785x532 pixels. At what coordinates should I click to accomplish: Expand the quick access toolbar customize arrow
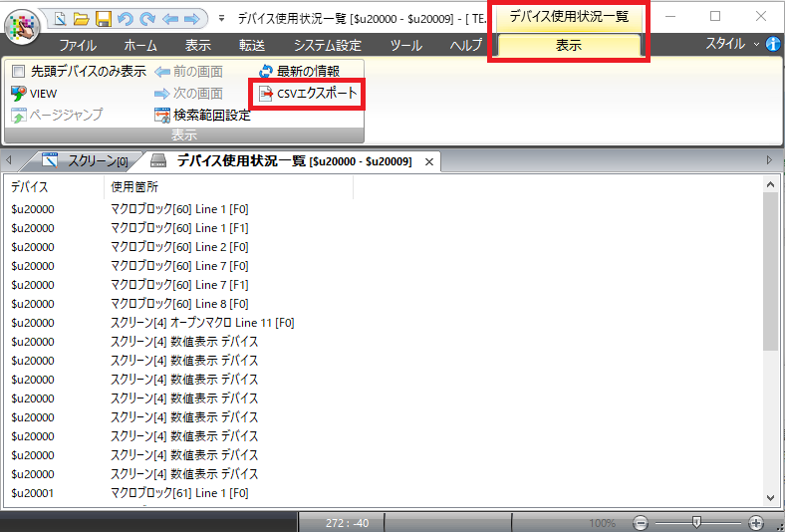pos(220,18)
